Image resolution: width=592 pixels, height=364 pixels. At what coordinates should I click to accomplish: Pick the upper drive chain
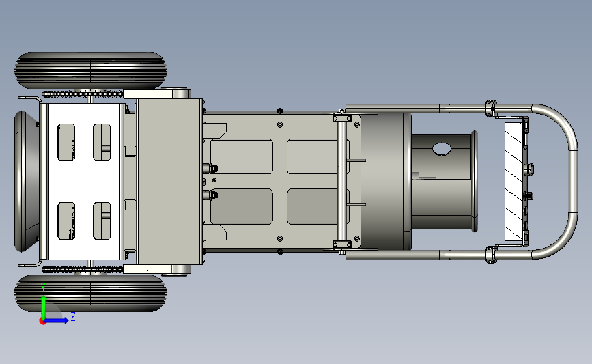click(82, 94)
